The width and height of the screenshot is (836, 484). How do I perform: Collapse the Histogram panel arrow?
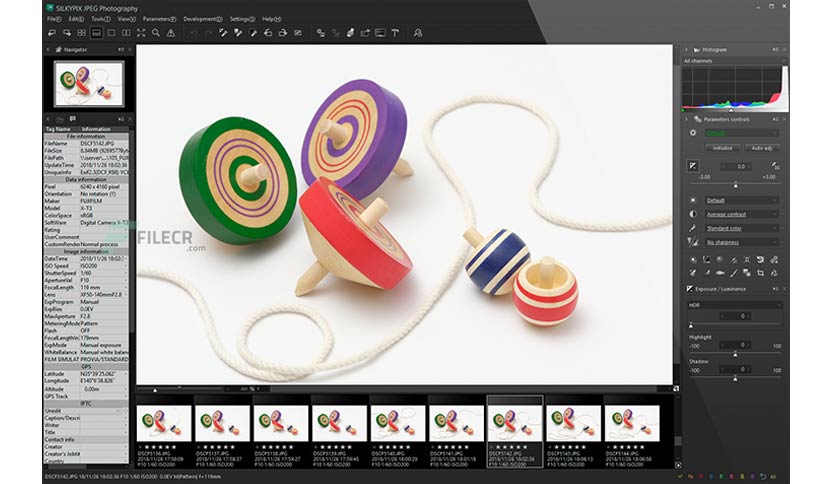coord(686,50)
